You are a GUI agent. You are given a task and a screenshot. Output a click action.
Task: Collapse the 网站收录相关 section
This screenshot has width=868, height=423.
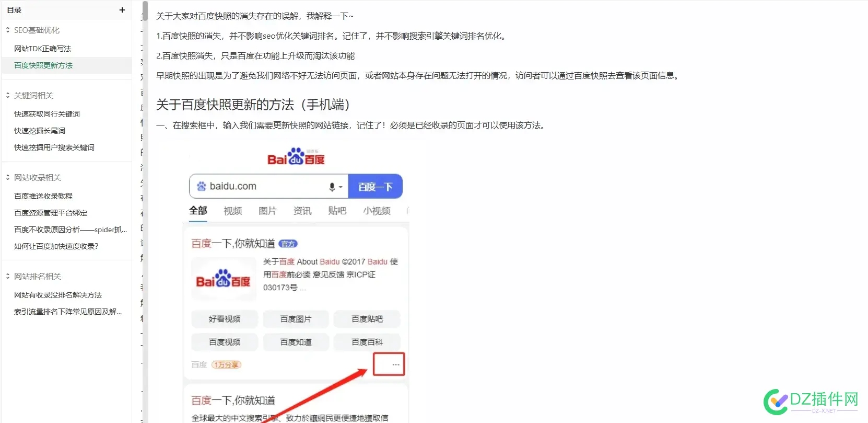[8, 178]
